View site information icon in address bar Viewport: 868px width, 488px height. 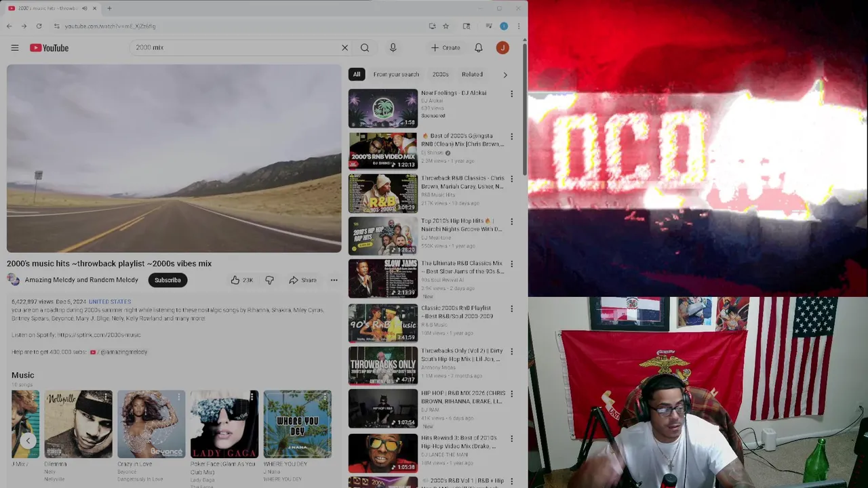point(56,26)
